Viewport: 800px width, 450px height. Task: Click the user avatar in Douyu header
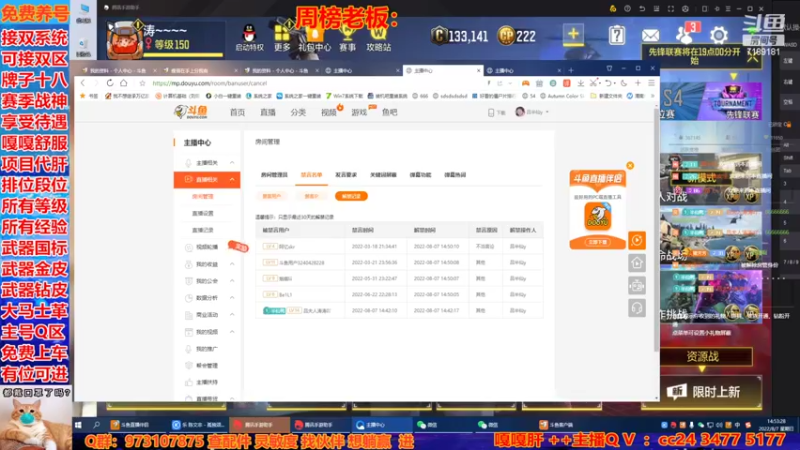click(520, 112)
